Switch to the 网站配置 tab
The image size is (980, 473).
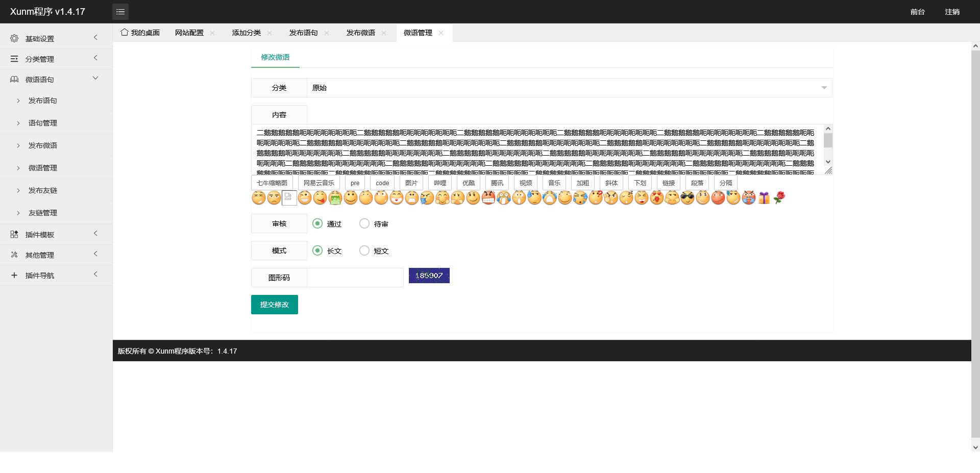click(189, 33)
